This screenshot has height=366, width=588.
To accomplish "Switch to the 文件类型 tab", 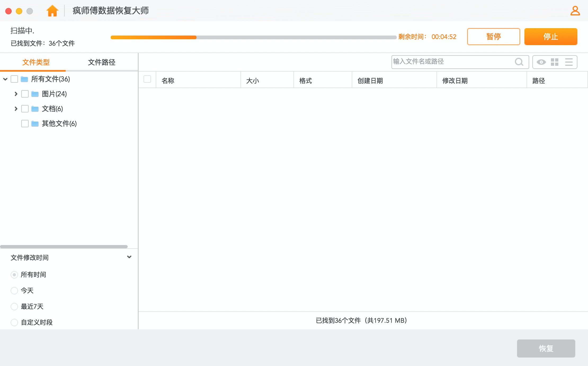I will click(x=36, y=62).
